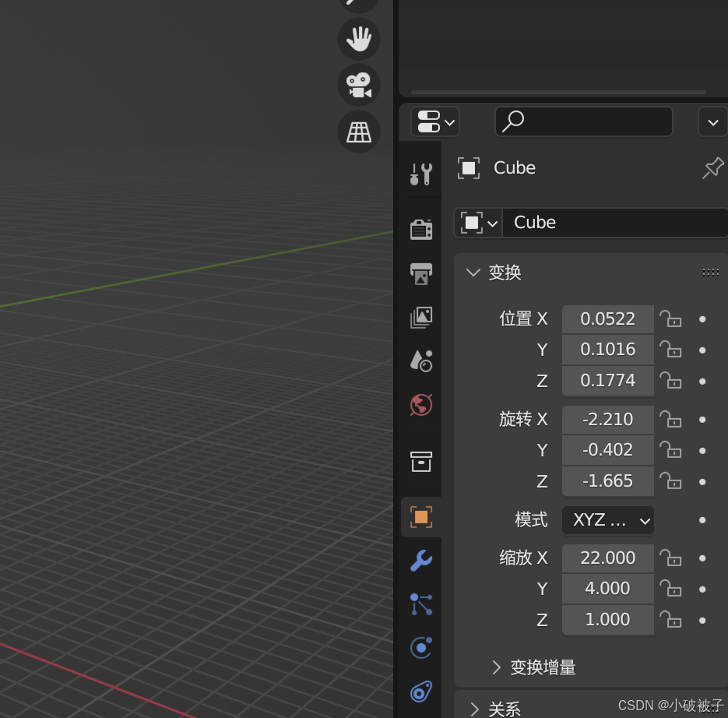Open the Modifiers wrench tab
The height and width of the screenshot is (718, 728).
(421, 561)
